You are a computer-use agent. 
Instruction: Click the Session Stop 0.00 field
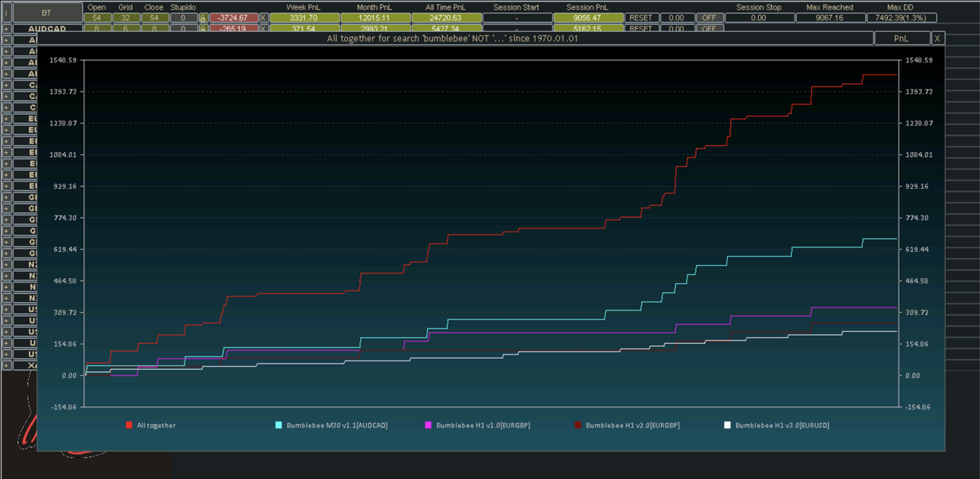[x=758, y=17]
